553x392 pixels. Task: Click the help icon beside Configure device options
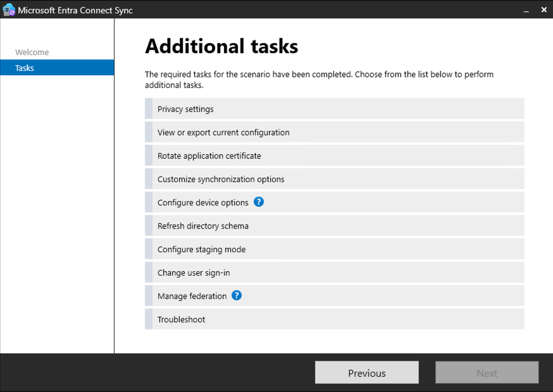point(258,202)
